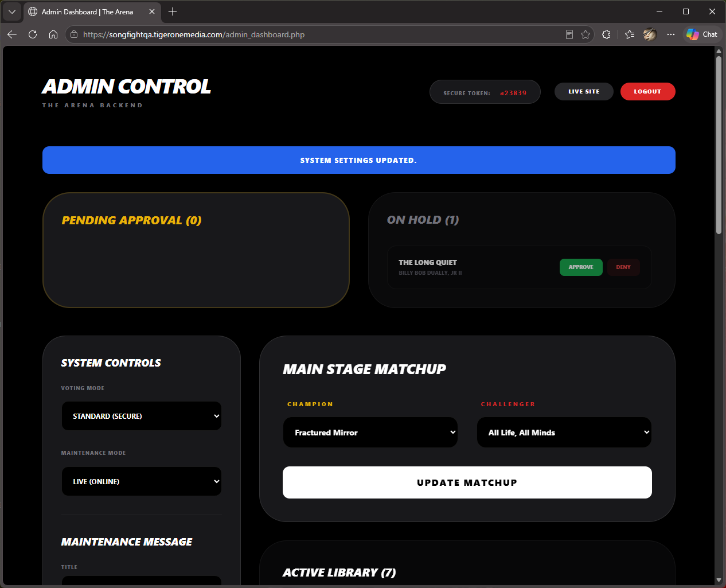
Task: Close the Admin Dashboard tab
Action: [152, 11]
